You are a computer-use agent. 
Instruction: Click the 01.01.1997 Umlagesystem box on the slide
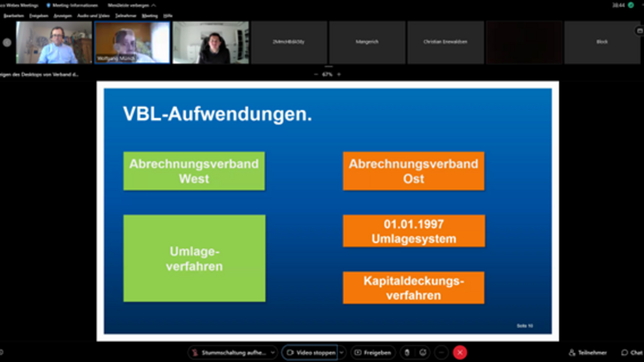coord(414,231)
